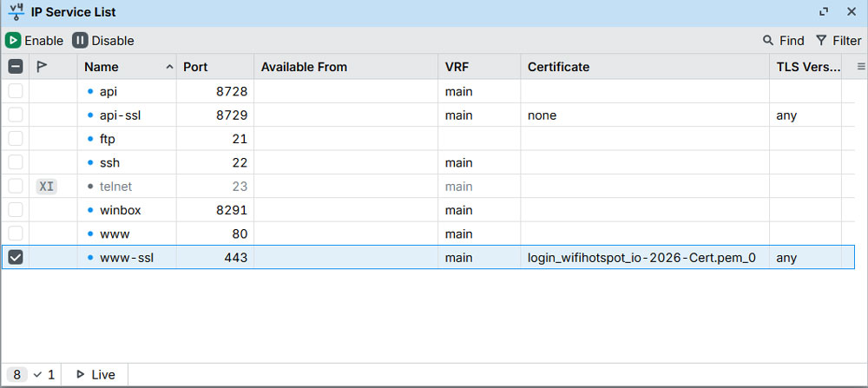Image resolution: width=868 pixels, height=388 pixels.
Task: Click the Filter funnel icon
Action: point(821,40)
